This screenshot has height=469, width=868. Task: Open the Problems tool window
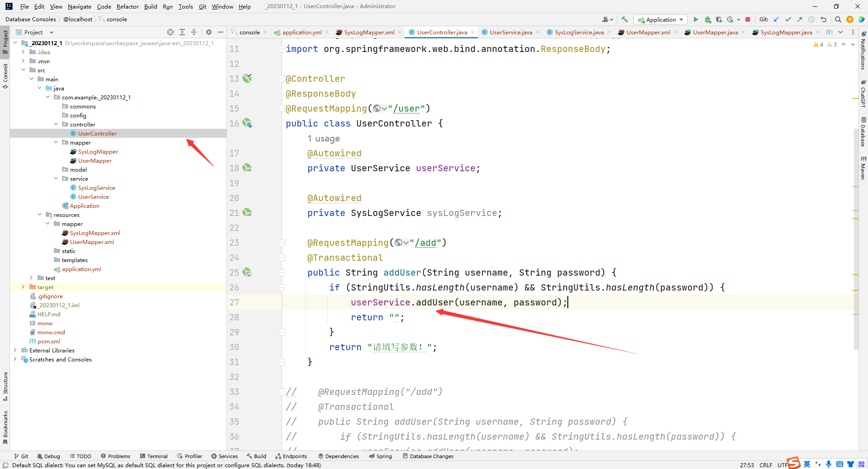pyautogui.click(x=116, y=456)
